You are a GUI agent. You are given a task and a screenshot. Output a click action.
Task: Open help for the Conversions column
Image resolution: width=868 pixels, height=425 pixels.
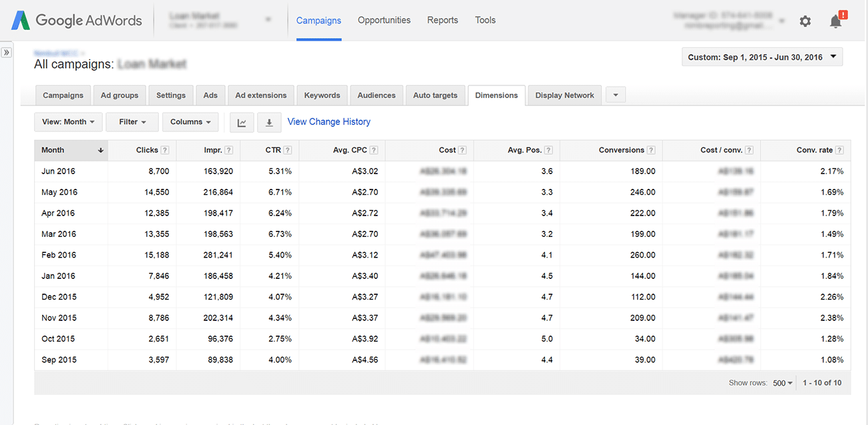coord(651,150)
